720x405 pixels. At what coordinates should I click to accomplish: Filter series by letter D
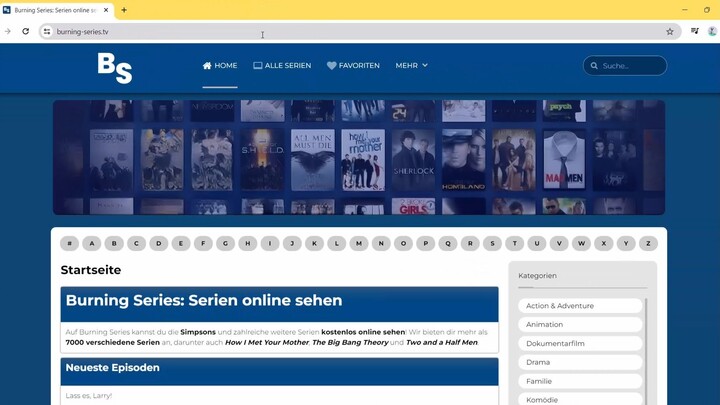pyautogui.click(x=158, y=243)
